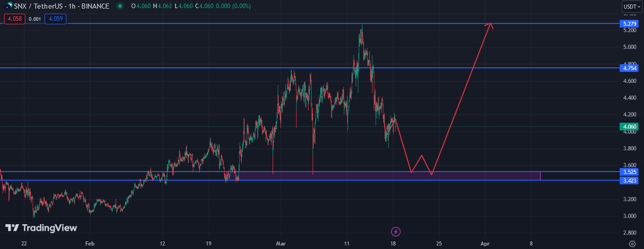This screenshot has height=249, width=644.
Task: Click the blue buy price 4.059 button
Action: coord(55,19)
